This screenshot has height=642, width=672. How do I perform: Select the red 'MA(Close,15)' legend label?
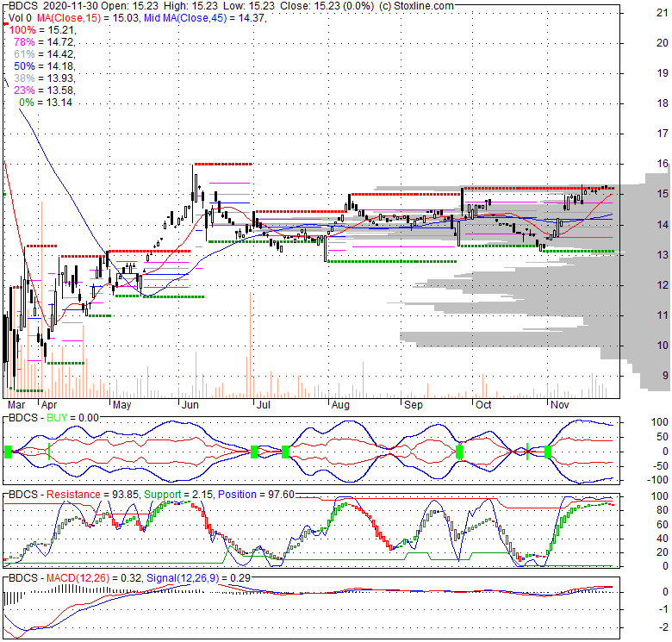coord(69,18)
